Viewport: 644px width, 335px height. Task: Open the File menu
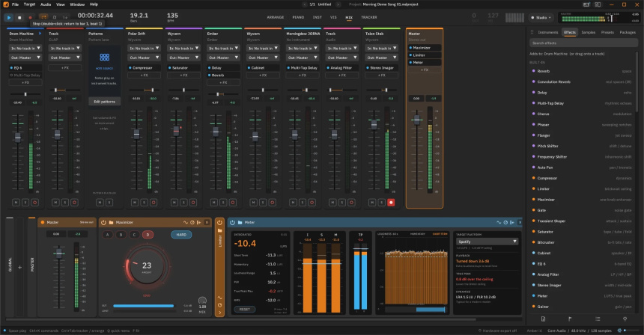point(15,4)
